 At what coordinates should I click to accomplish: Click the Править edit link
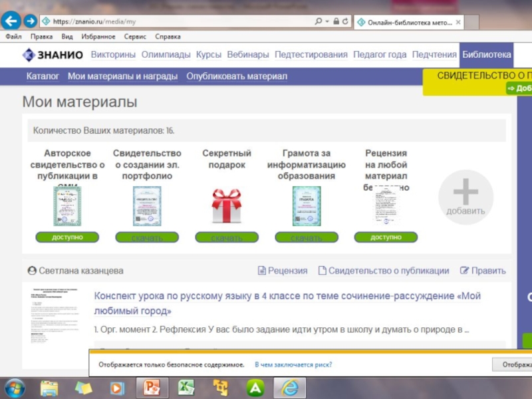[x=483, y=271]
